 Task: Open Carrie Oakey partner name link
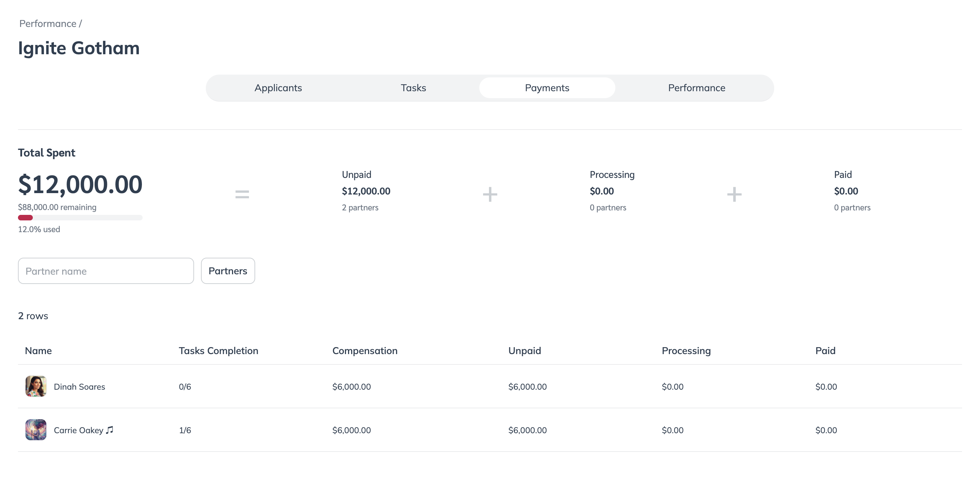[x=78, y=430]
